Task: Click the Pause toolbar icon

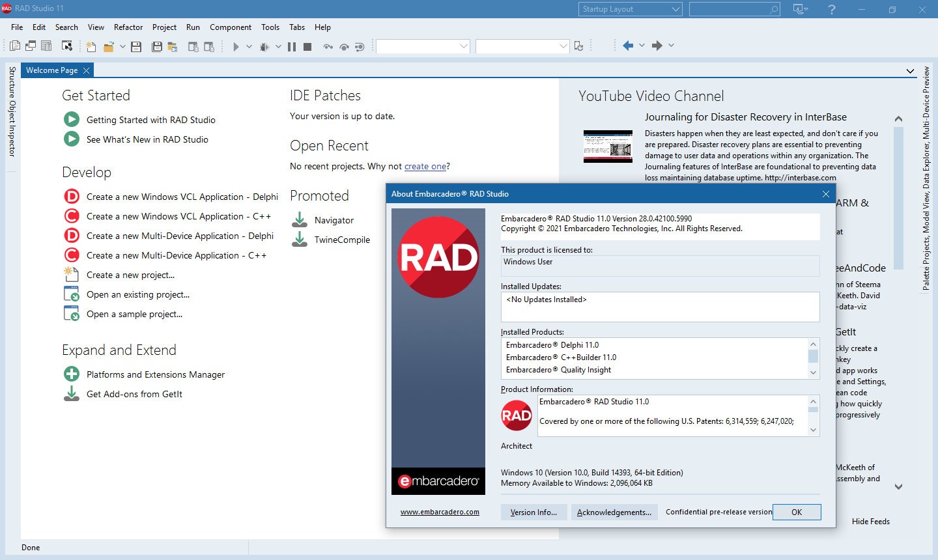Action: click(292, 46)
